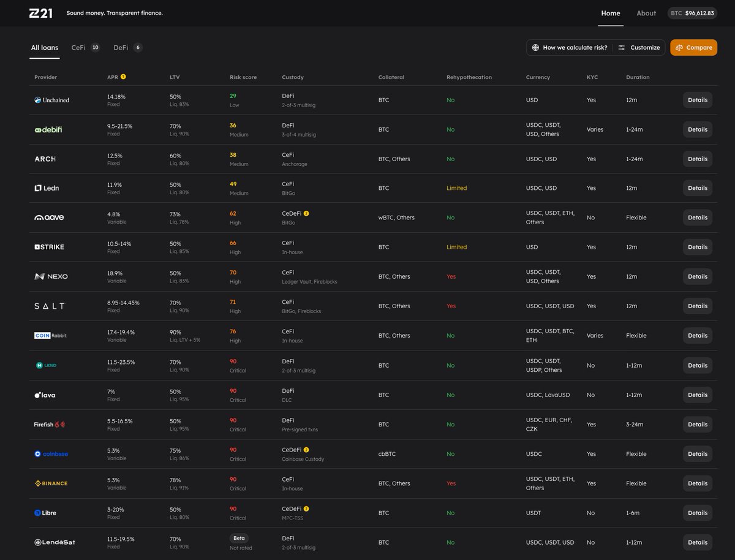Open Details for ARCH
This screenshot has height=560, width=735.
click(x=698, y=159)
